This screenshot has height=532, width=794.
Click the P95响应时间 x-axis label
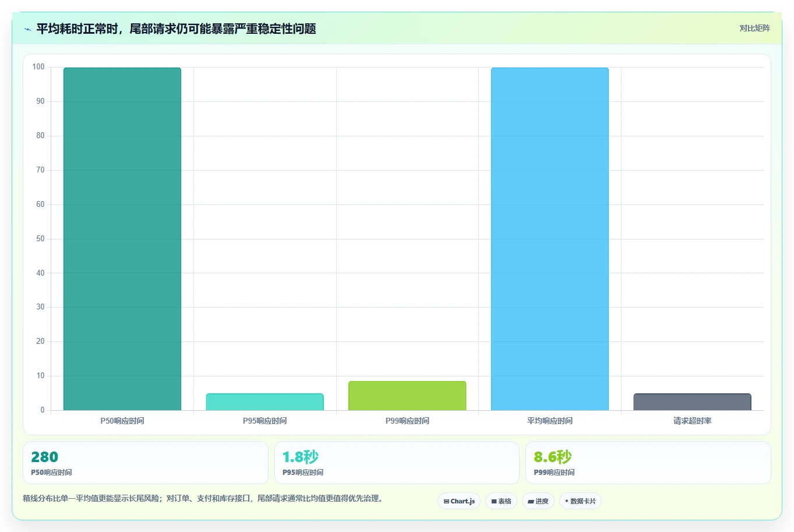pyautogui.click(x=265, y=421)
